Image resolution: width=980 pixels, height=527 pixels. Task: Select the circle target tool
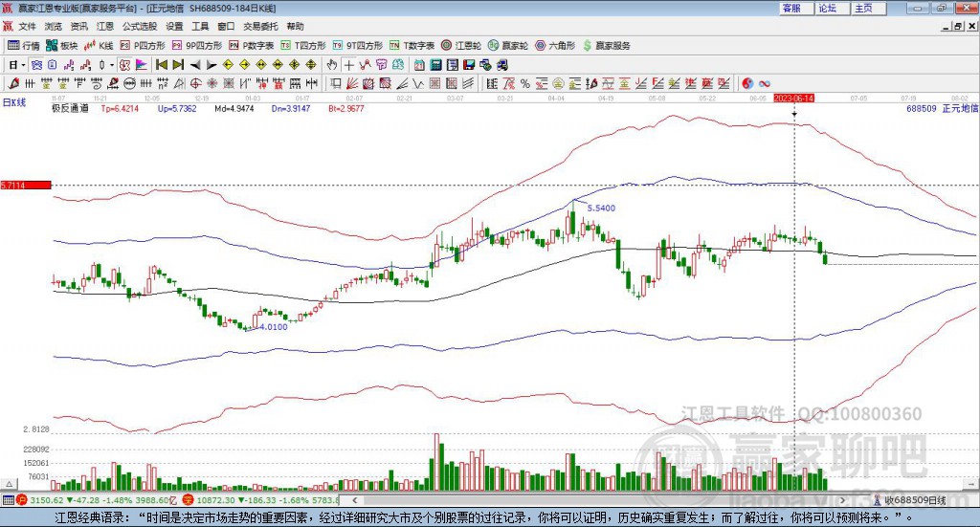(195, 83)
